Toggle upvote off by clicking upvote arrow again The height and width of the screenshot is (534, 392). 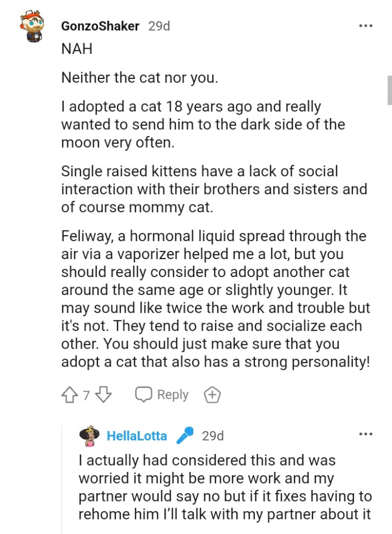click(x=69, y=394)
